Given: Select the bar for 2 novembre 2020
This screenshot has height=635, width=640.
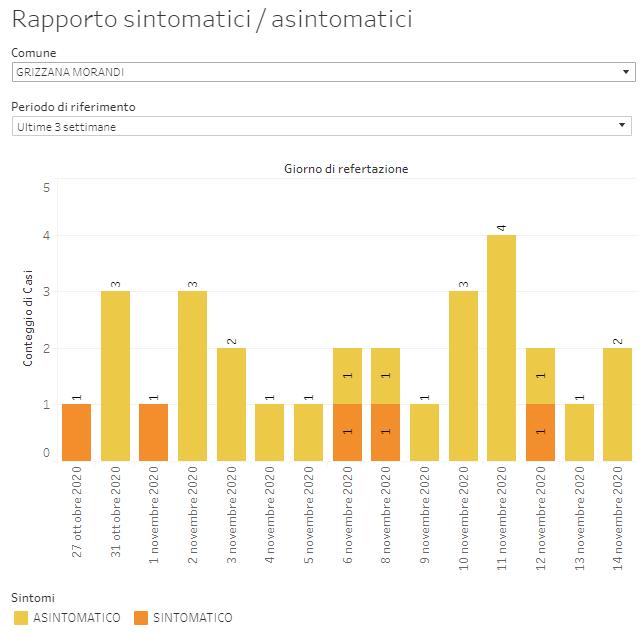Looking at the screenshot, I should [192, 375].
